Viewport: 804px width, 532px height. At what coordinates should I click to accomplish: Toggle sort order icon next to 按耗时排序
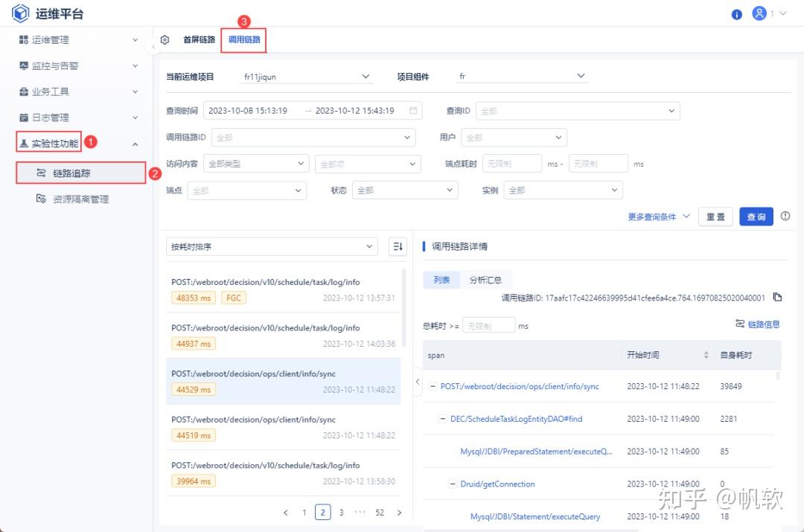tap(398, 246)
